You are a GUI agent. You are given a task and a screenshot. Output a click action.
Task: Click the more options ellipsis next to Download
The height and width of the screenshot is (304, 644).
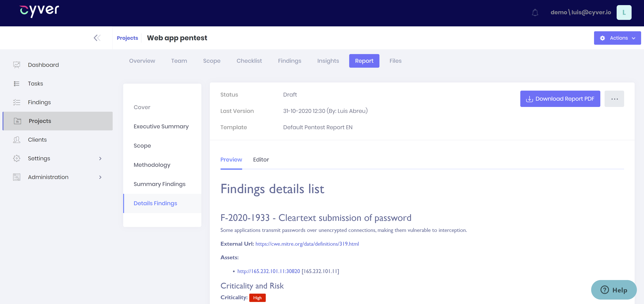coord(614,99)
